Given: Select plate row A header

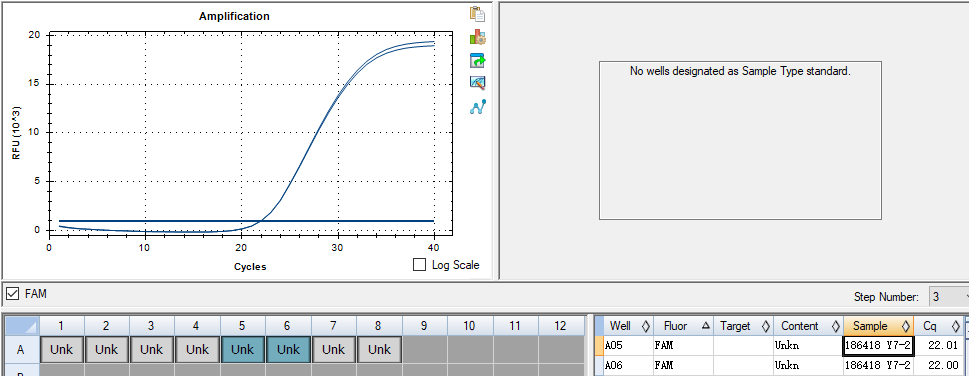Looking at the screenshot, I should tap(21, 349).
